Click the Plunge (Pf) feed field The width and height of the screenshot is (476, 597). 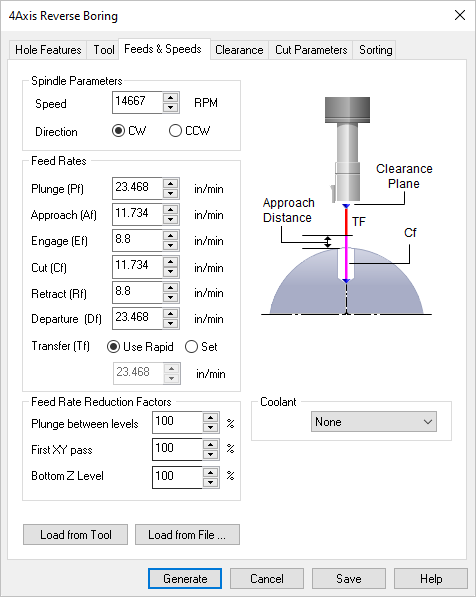(137, 188)
